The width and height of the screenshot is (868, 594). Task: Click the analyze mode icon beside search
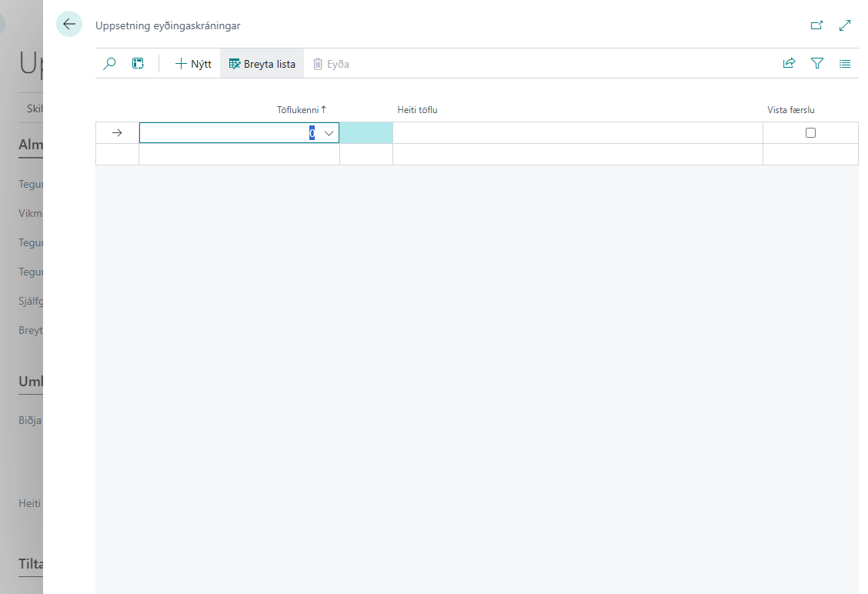tap(138, 64)
